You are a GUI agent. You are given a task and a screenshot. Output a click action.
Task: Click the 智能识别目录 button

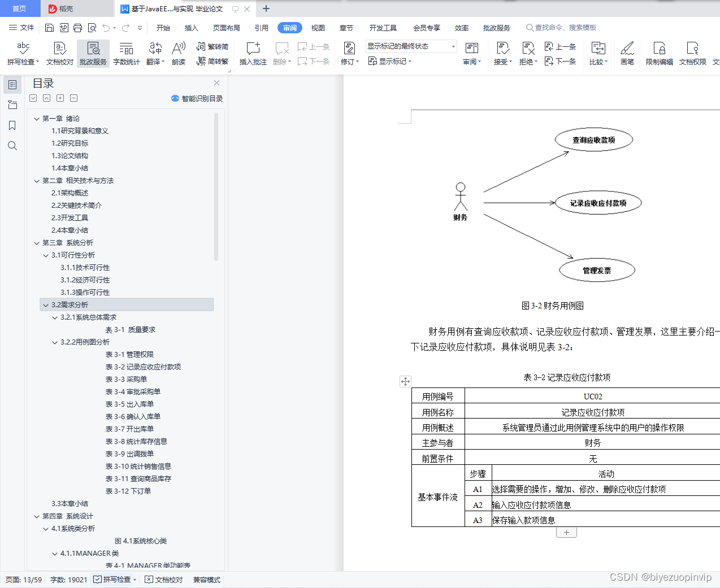point(198,98)
